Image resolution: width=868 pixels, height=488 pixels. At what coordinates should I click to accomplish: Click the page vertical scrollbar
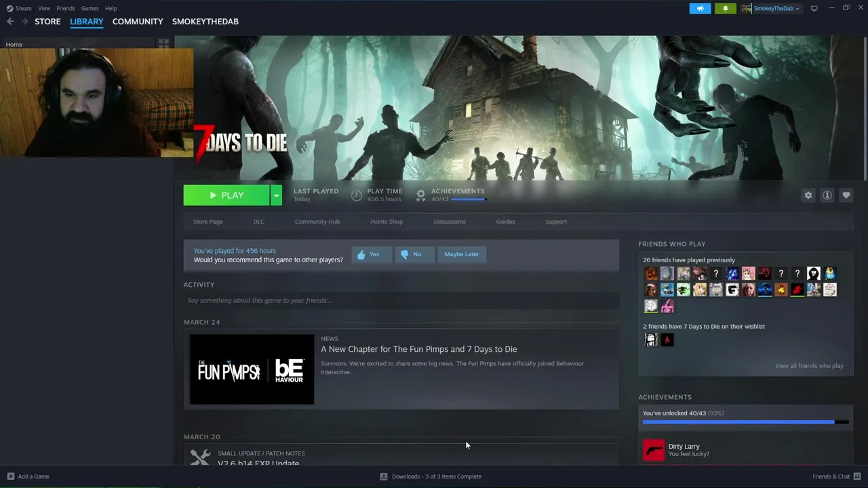(865, 108)
